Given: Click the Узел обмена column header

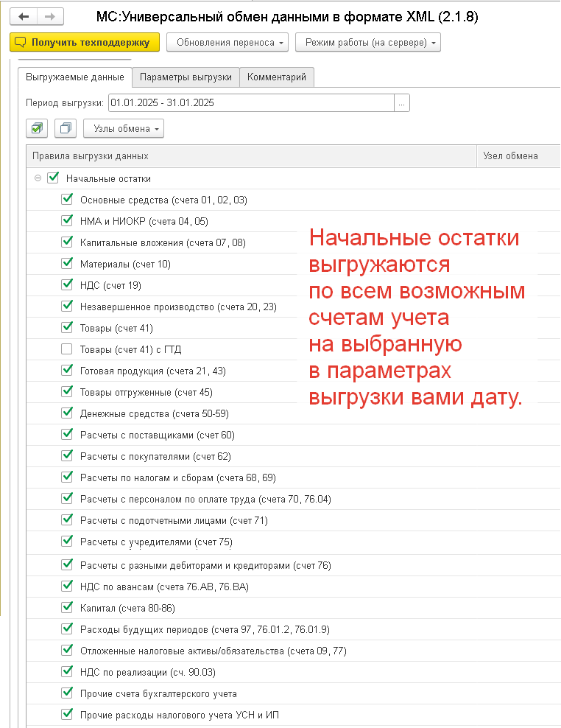Looking at the screenshot, I should (x=519, y=156).
